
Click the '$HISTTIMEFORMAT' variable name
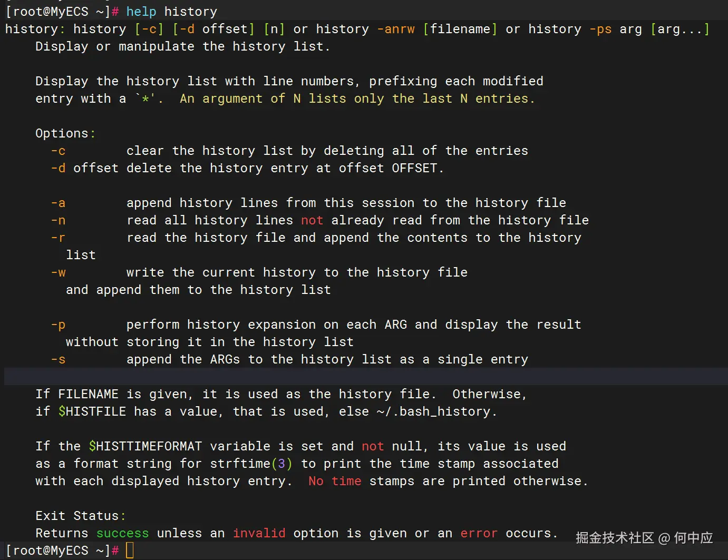pyautogui.click(x=145, y=446)
